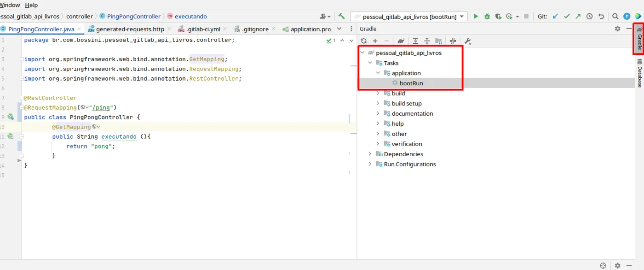The image size is (644, 270).
Task: Update project with blue Git arrow
Action: click(x=555, y=16)
